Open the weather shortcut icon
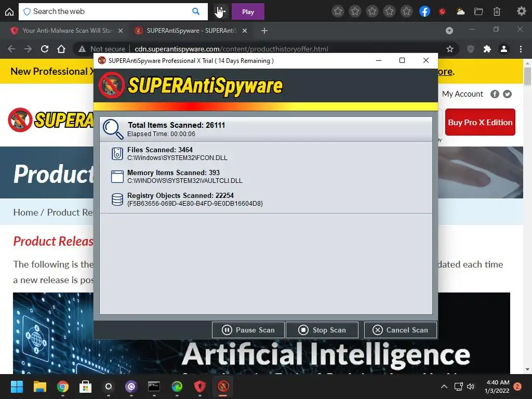532x399 pixels. point(460,12)
